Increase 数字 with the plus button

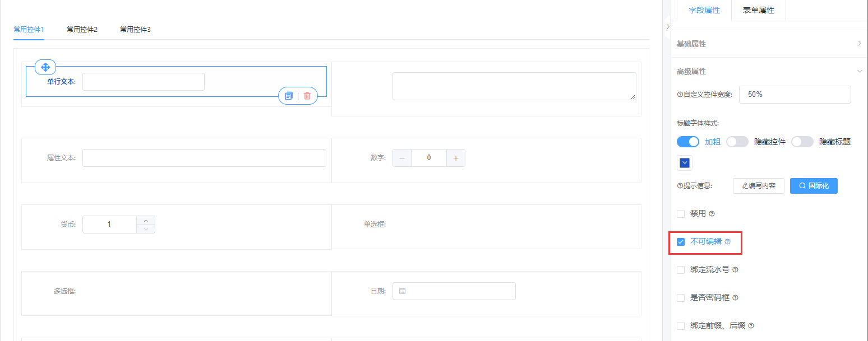(456, 158)
